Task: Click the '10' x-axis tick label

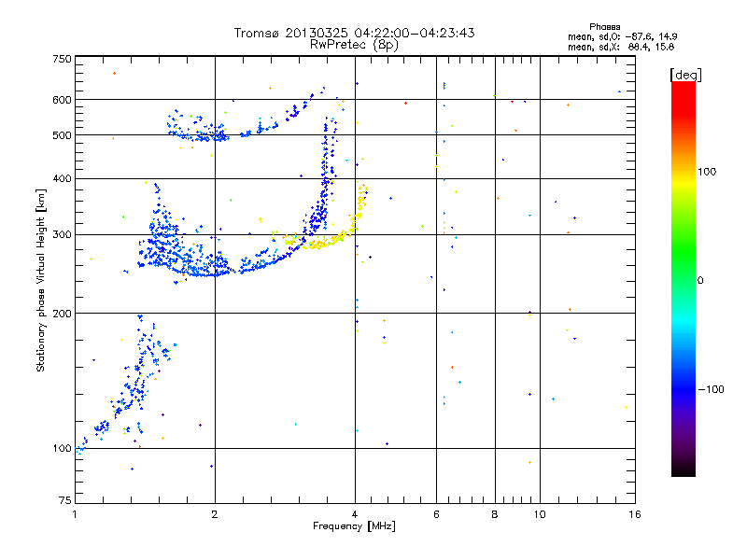Action: [x=540, y=514]
